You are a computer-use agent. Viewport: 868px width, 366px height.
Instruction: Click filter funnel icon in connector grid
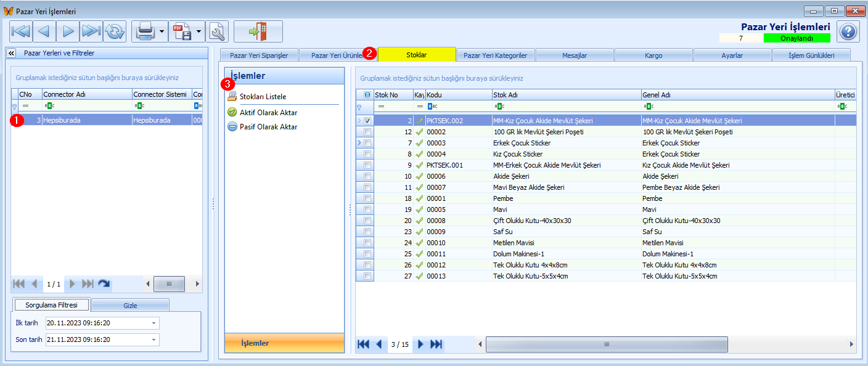click(14, 106)
